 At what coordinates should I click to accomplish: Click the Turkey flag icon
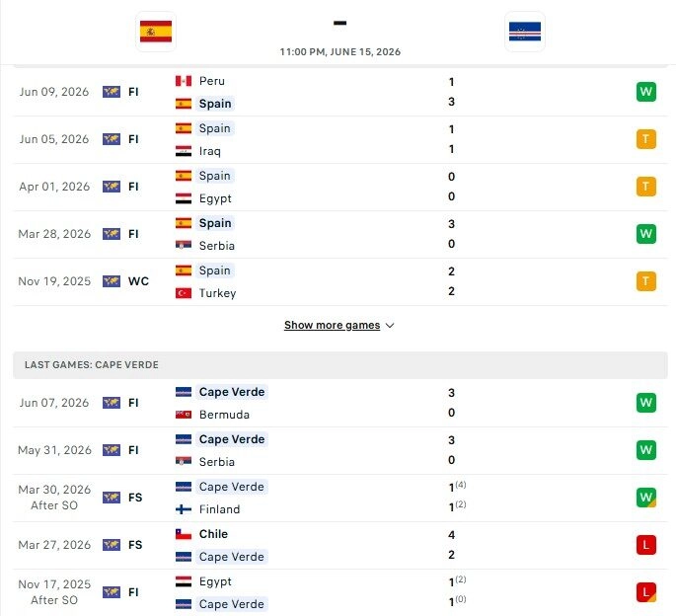coord(184,293)
